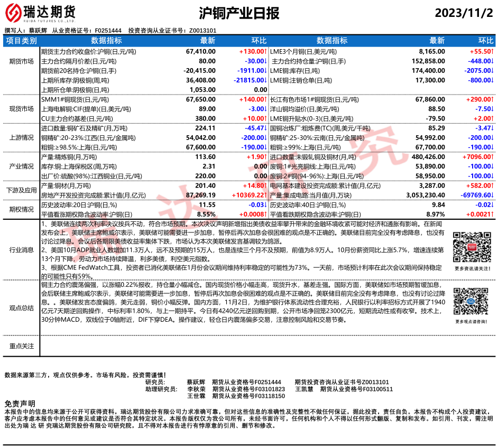Click the 重点关注 section label
Screen dimensions: 498x448
click(22, 346)
